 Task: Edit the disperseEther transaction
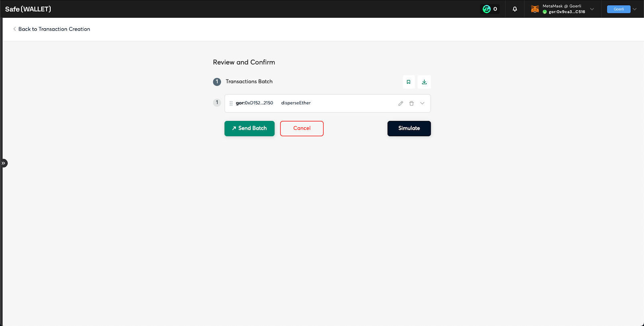[401, 103]
